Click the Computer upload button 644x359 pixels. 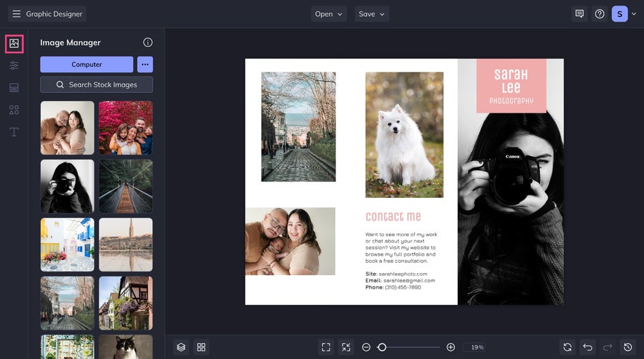[87, 64]
